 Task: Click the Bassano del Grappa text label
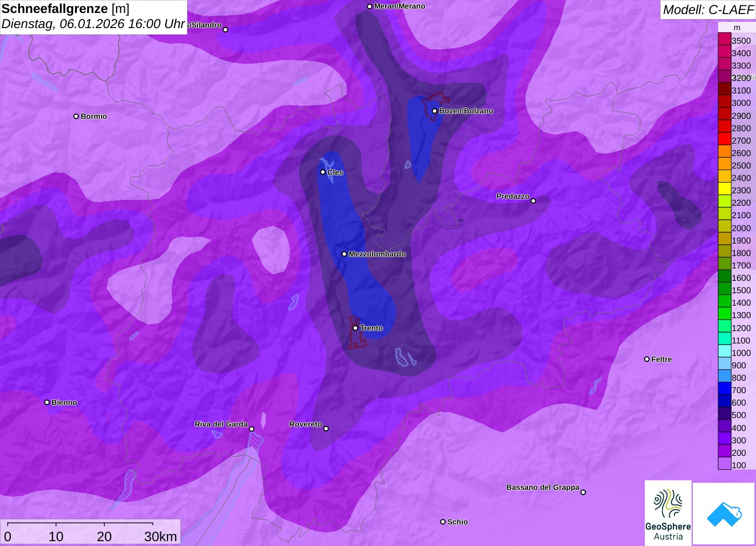[543, 487]
